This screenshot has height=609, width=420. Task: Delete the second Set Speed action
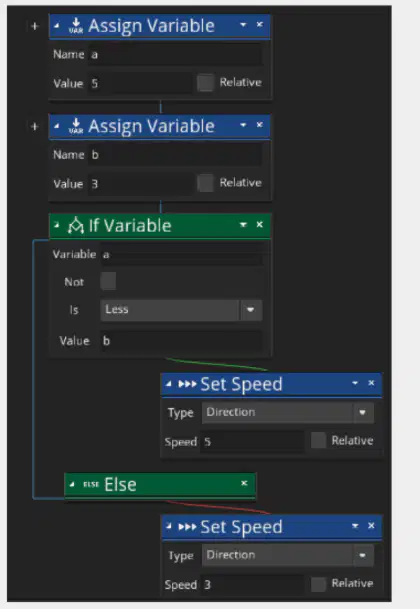pyautogui.click(x=371, y=525)
